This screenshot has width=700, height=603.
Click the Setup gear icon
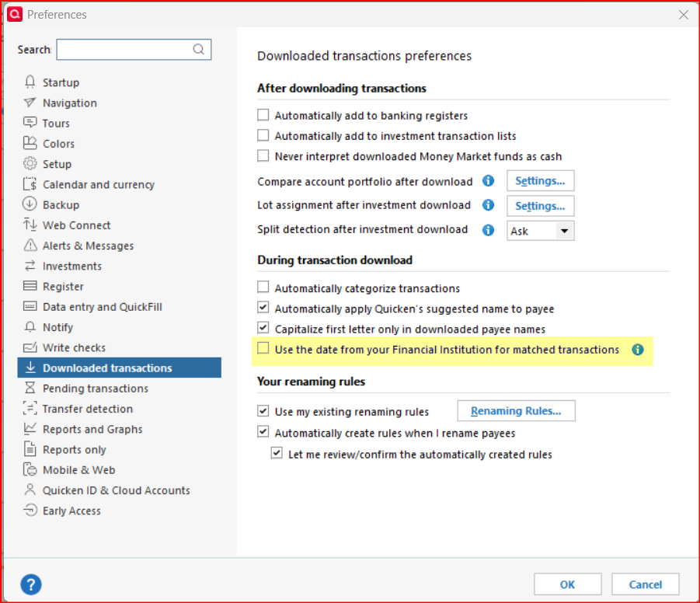[30, 163]
